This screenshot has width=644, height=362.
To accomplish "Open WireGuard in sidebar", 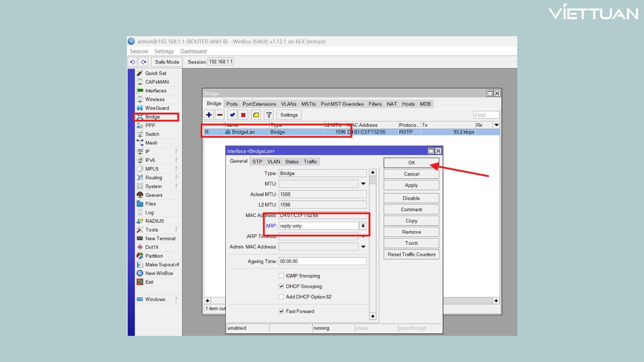I will point(157,108).
